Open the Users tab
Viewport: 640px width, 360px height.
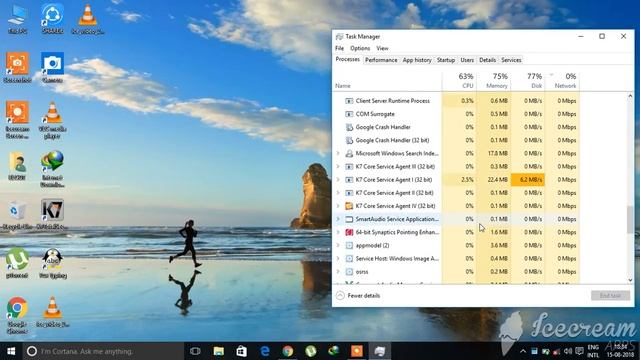pos(467,60)
